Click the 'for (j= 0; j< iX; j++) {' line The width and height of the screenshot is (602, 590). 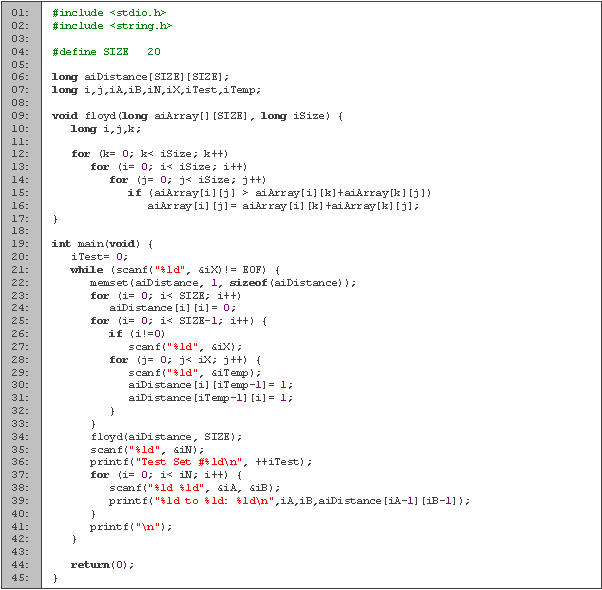tap(185, 360)
